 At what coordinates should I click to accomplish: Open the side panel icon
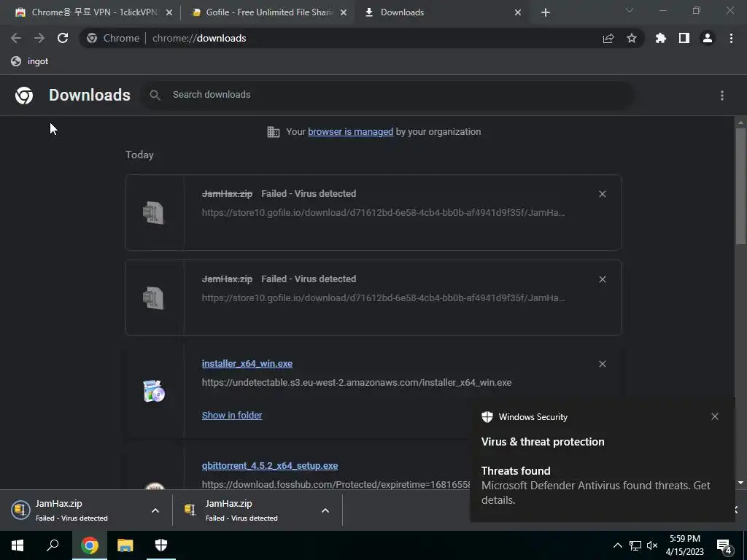[684, 38]
